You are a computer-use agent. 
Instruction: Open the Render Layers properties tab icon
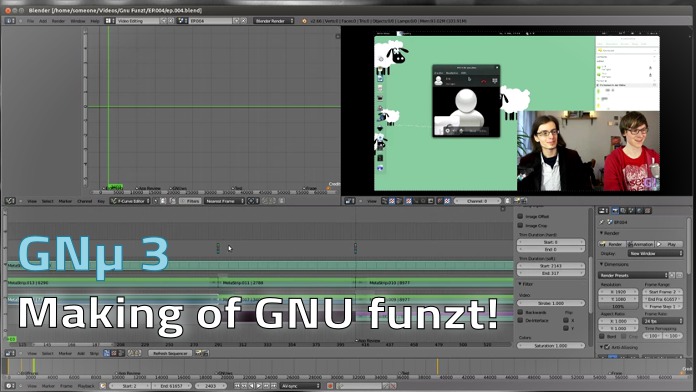[623, 210]
